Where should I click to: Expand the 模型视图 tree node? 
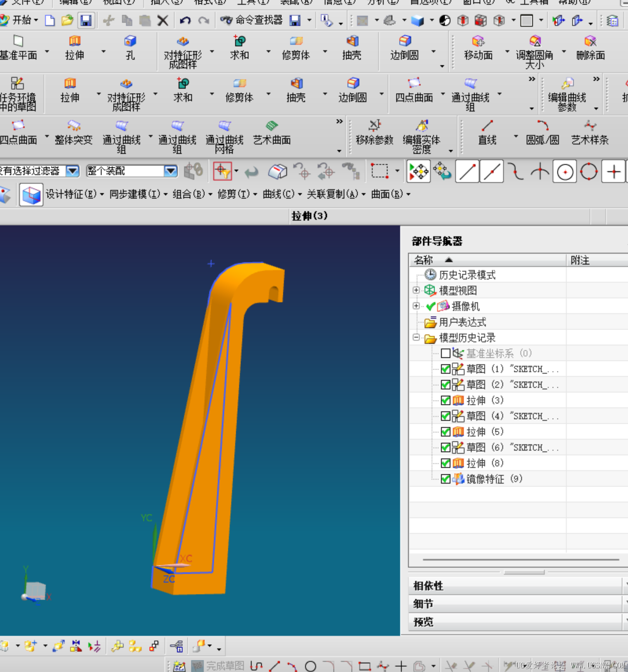(x=416, y=290)
